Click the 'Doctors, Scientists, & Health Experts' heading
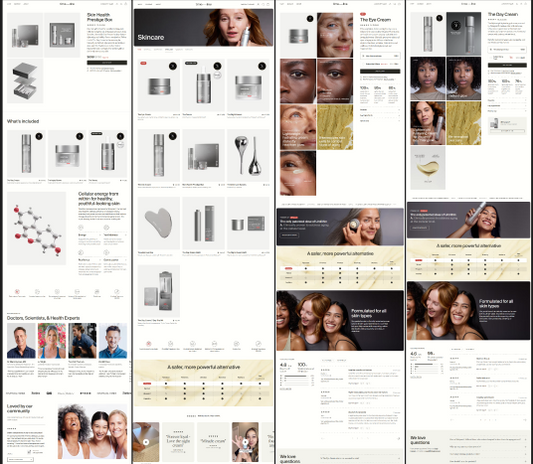533x464 pixels. 44,318
